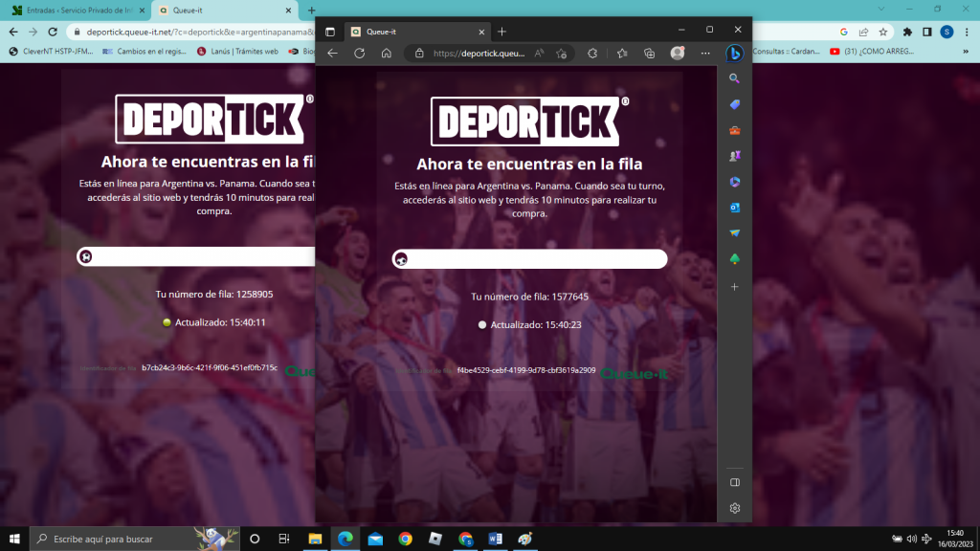This screenshot has height=551, width=980.
Task: Open the Chrome extensions puzzle icon
Action: [x=907, y=32]
